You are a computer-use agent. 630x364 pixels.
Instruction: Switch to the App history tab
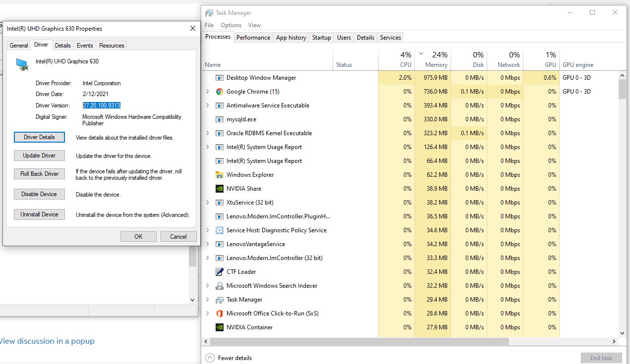[x=291, y=38]
